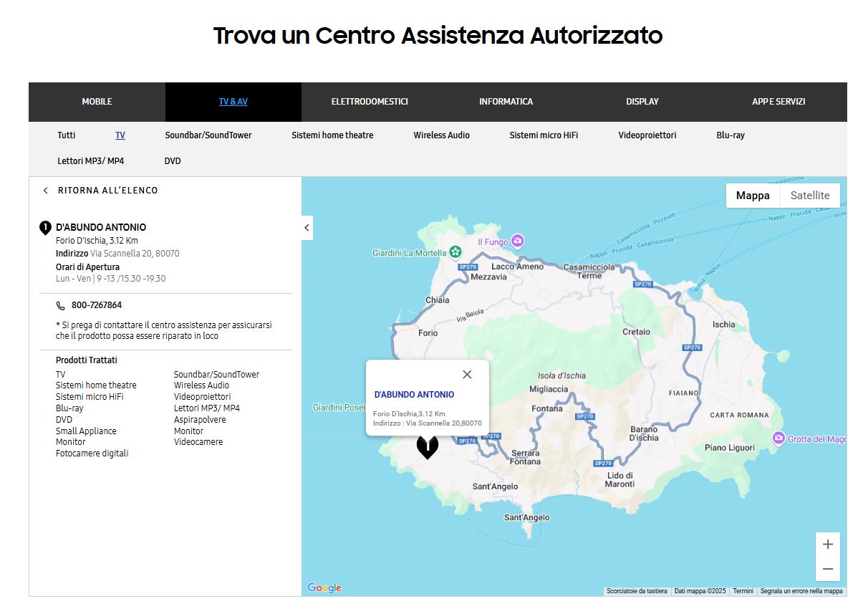Choose the DVD filter in the filter bar
This screenshot has height=614, width=868.
pos(173,161)
